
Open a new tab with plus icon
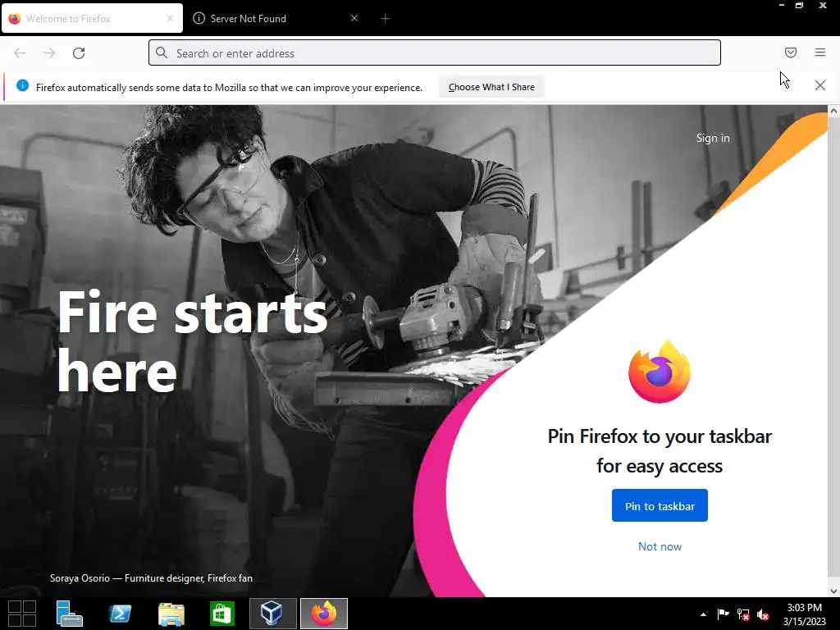point(386,19)
